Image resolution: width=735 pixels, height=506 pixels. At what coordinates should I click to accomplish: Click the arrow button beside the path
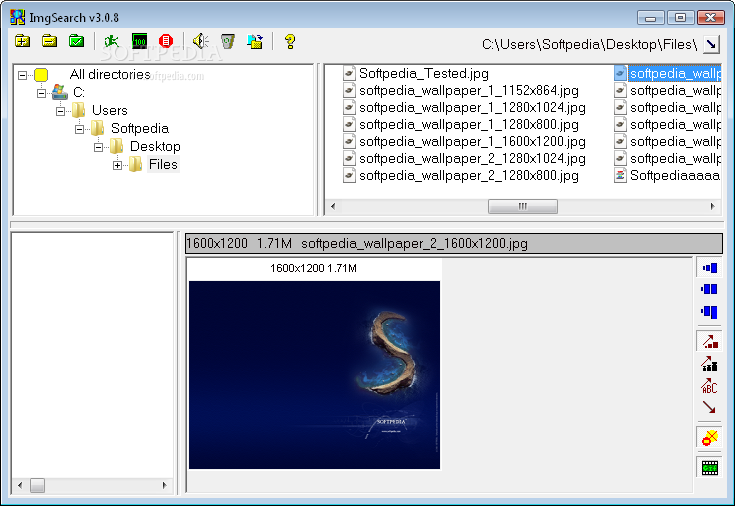click(x=711, y=44)
